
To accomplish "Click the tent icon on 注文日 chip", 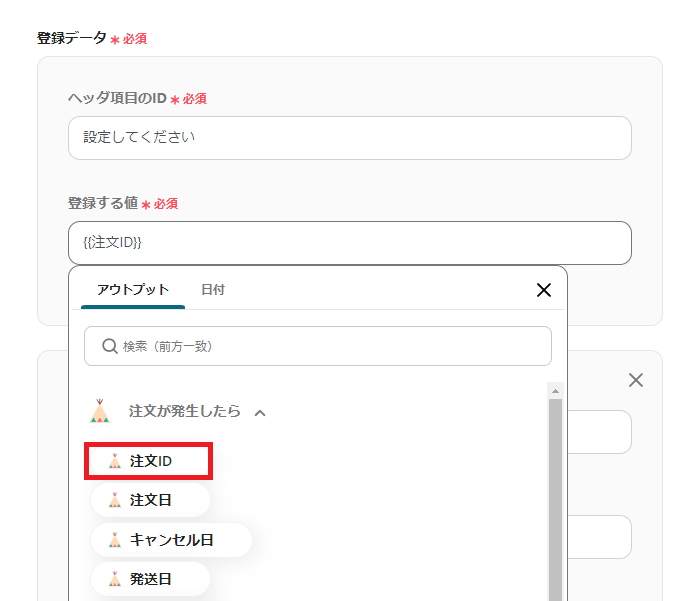I will coord(114,500).
